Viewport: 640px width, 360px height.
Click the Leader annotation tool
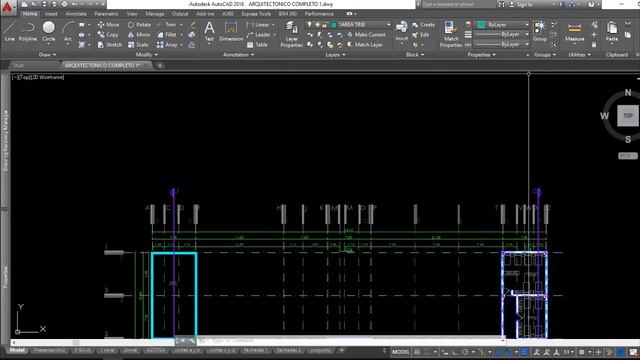tap(259, 35)
